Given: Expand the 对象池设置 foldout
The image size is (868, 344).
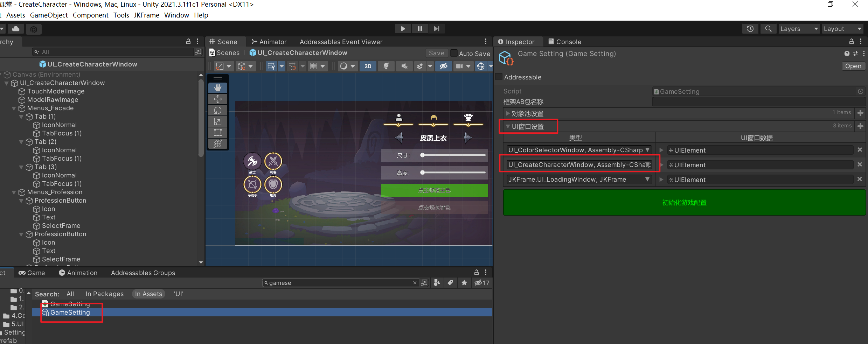Looking at the screenshot, I should [508, 113].
